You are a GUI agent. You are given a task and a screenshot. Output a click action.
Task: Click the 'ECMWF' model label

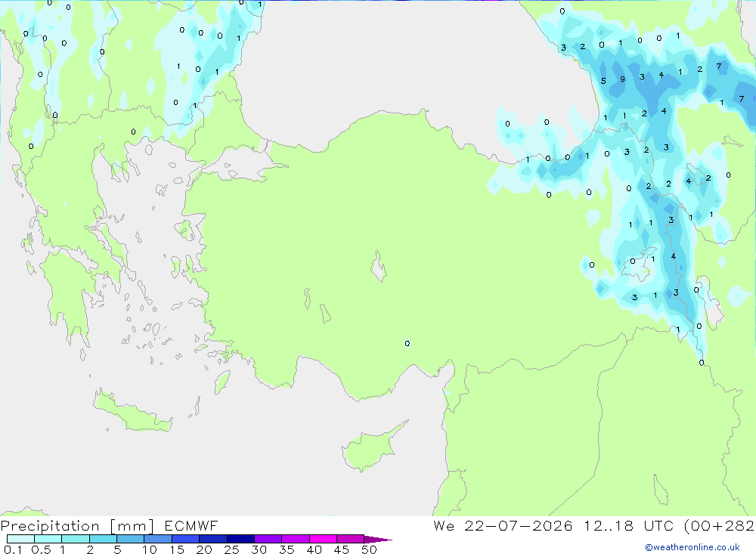[191, 525]
